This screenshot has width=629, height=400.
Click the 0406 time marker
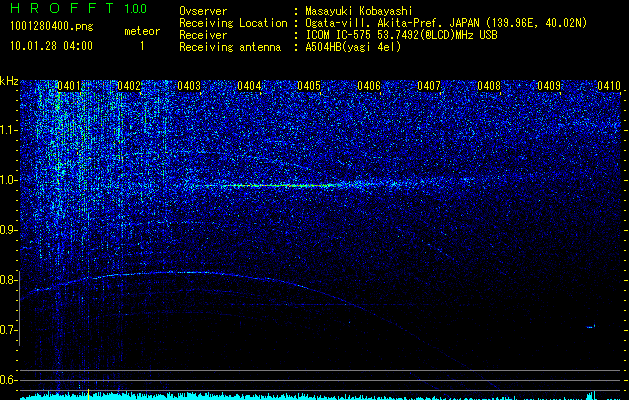coord(369,86)
